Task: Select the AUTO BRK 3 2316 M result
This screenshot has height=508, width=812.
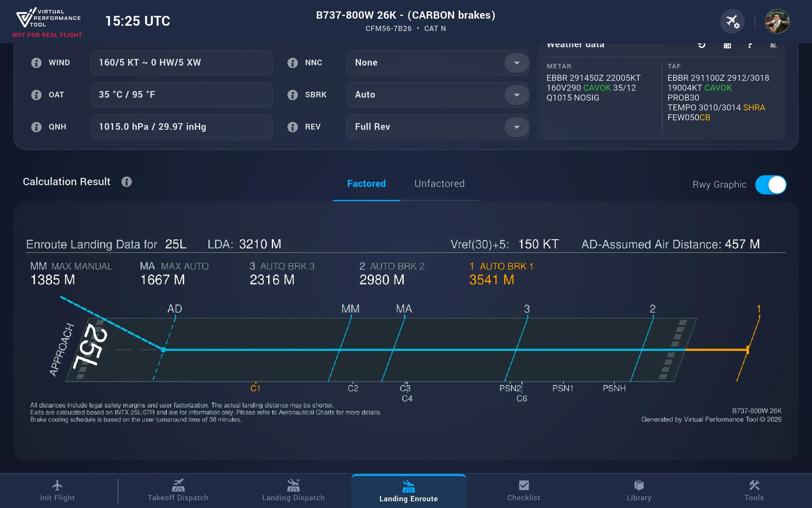Action: [282, 274]
